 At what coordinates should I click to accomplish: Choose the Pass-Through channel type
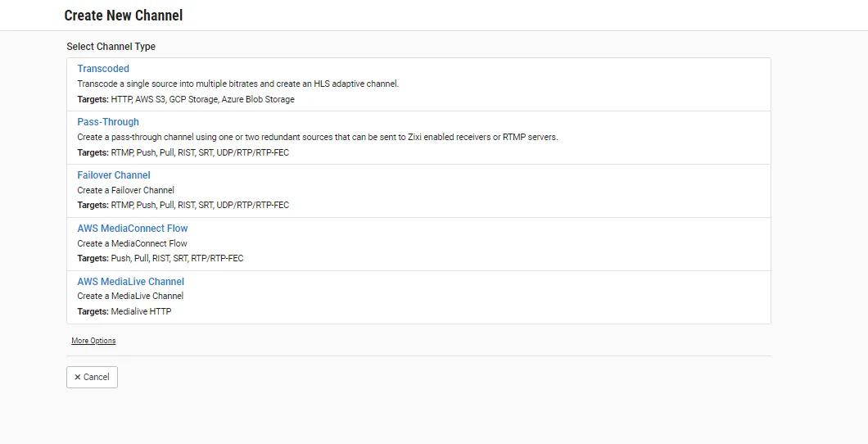coord(108,122)
